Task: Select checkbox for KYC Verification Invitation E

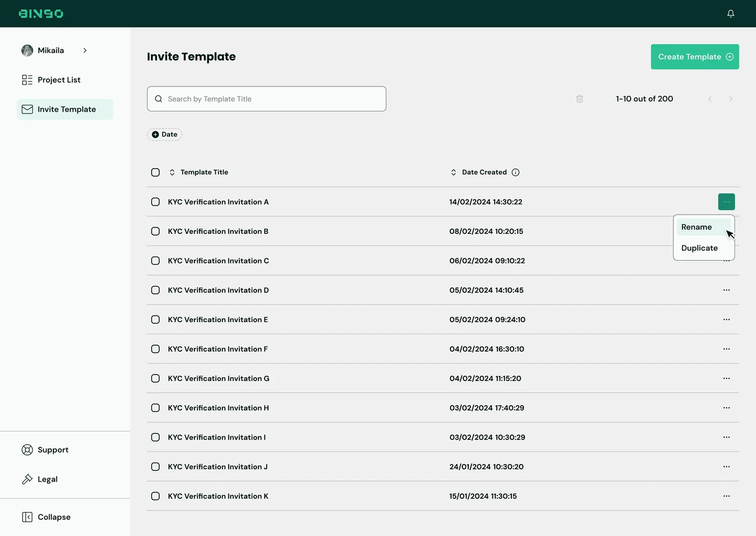Action: pos(156,320)
